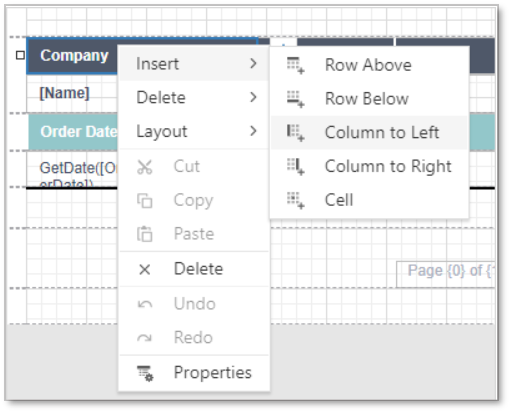Click the X icon beside Delete

pos(145,269)
